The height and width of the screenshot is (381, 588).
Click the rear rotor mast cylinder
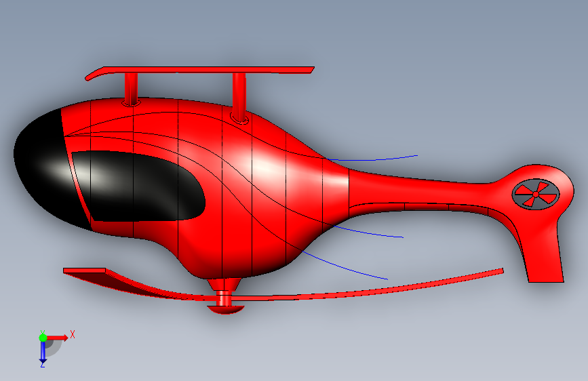click(239, 97)
